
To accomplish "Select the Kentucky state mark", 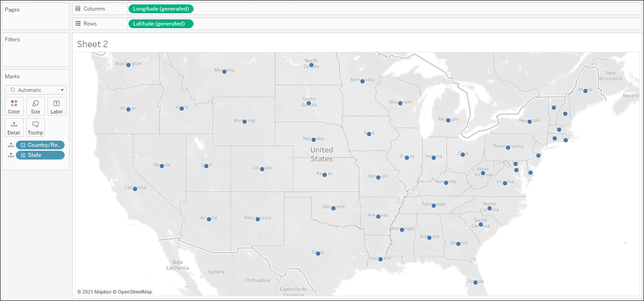I will click(x=446, y=183).
